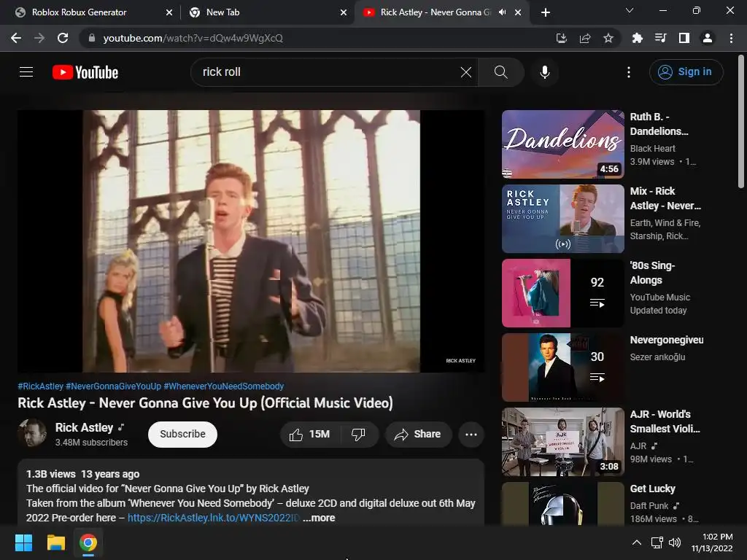Open the '80s Sing-Alongs playlist thumbnail

pos(563,293)
